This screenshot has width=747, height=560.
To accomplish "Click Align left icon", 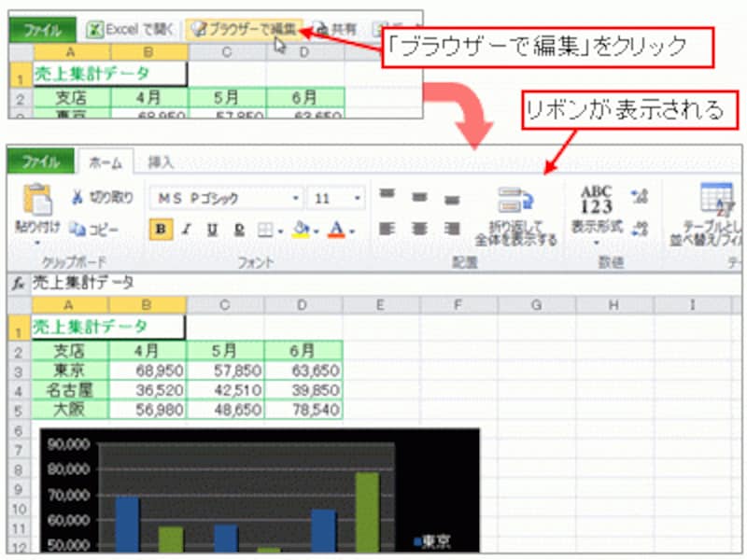I will [x=387, y=230].
